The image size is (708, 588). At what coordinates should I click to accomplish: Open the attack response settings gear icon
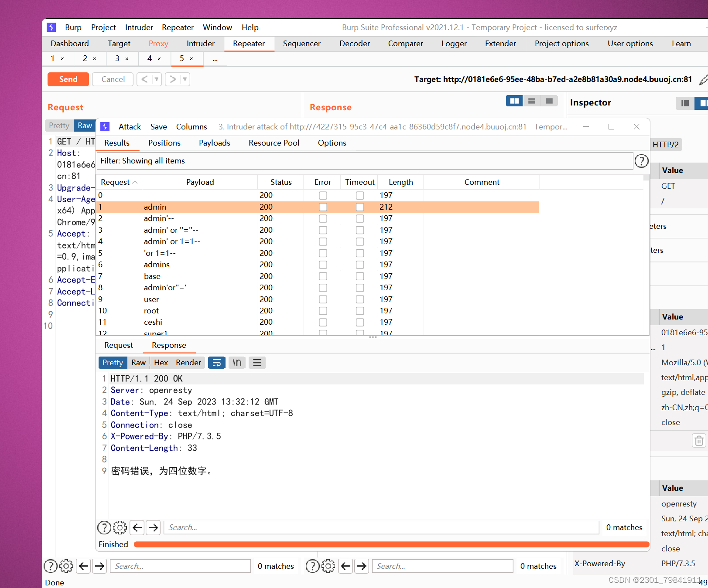tap(120, 527)
